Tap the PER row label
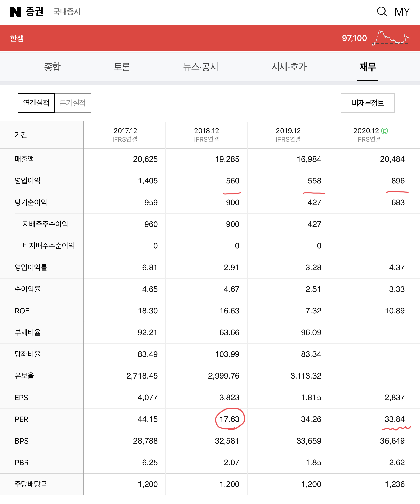 click(21, 419)
